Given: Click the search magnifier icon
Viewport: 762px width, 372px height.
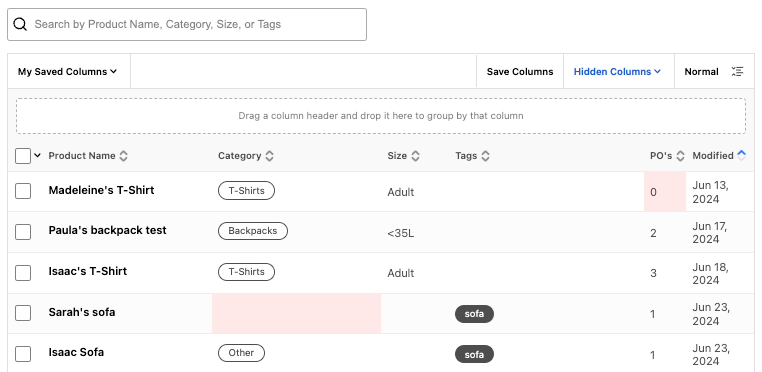Looking at the screenshot, I should point(20,24).
